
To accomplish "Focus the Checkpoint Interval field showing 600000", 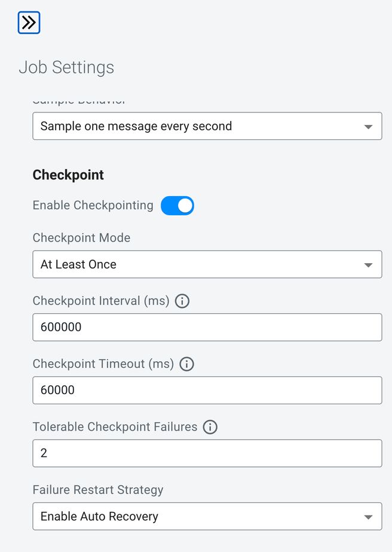I will pyautogui.click(x=207, y=327).
